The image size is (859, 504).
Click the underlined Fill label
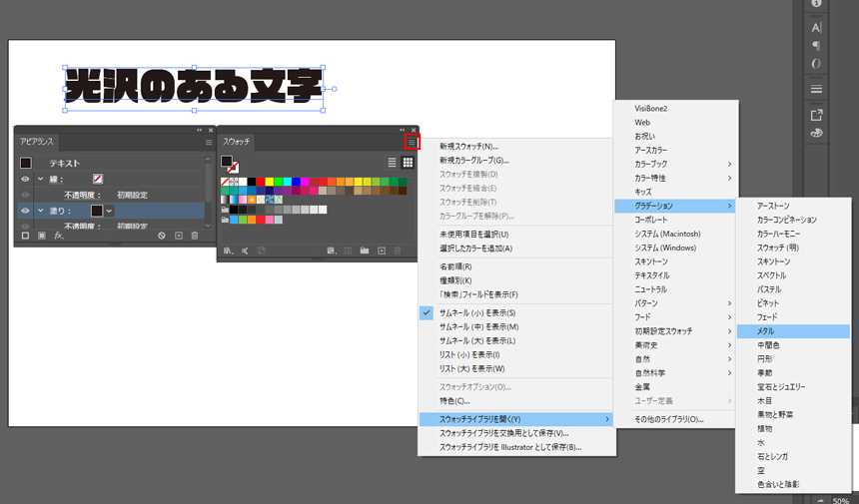(60, 211)
